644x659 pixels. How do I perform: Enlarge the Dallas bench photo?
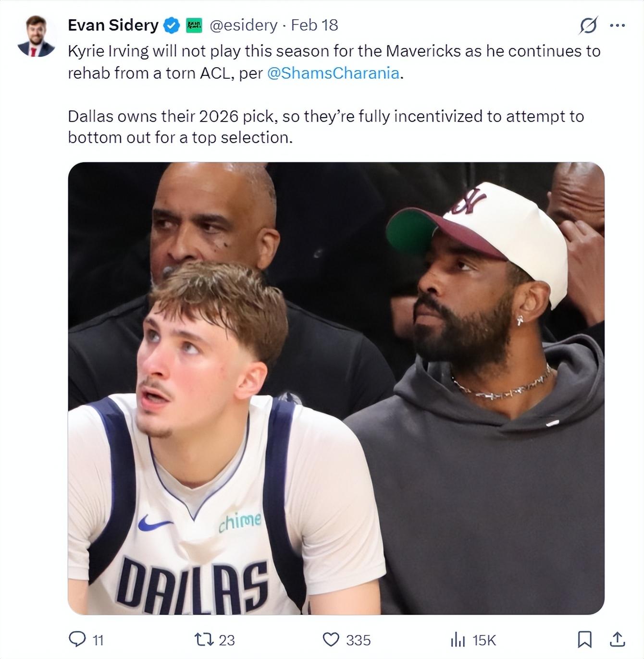coord(336,388)
